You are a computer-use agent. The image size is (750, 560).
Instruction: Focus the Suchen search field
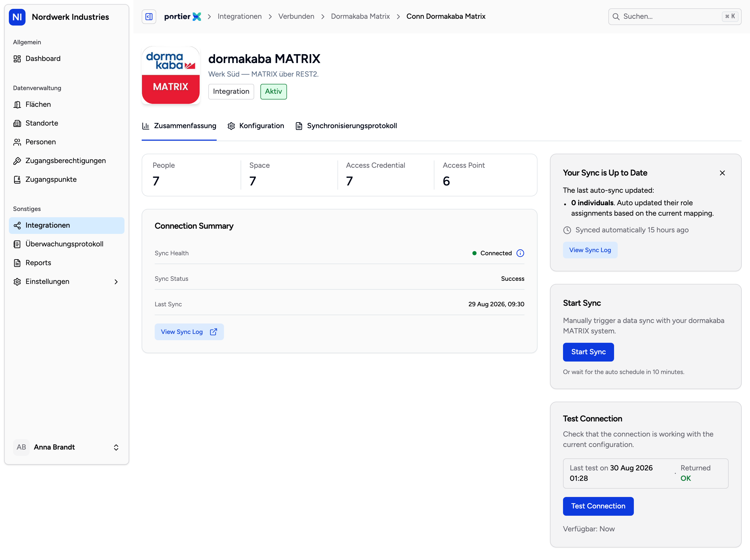pos(674,17)
